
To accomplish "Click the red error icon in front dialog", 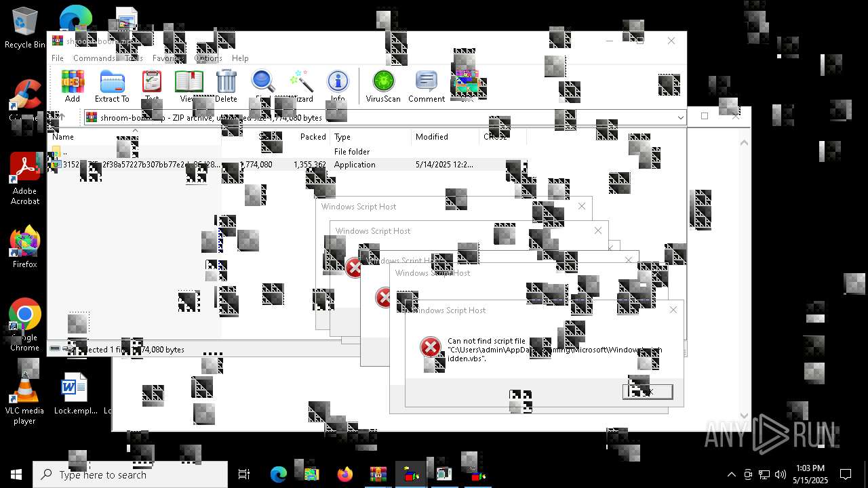I will pyautogui.click(x=431, y=347).
